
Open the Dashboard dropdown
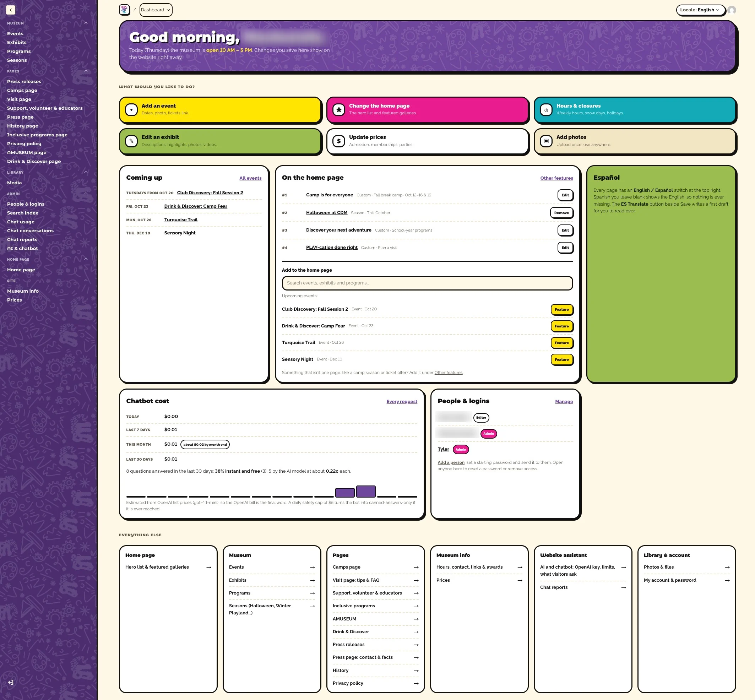[x=156, y=10]
